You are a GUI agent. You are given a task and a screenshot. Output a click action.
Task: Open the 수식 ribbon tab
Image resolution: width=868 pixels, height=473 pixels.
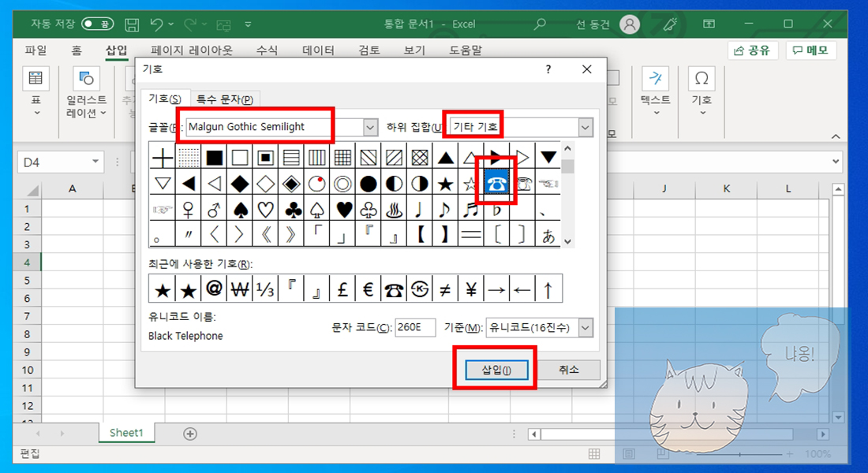267,50
